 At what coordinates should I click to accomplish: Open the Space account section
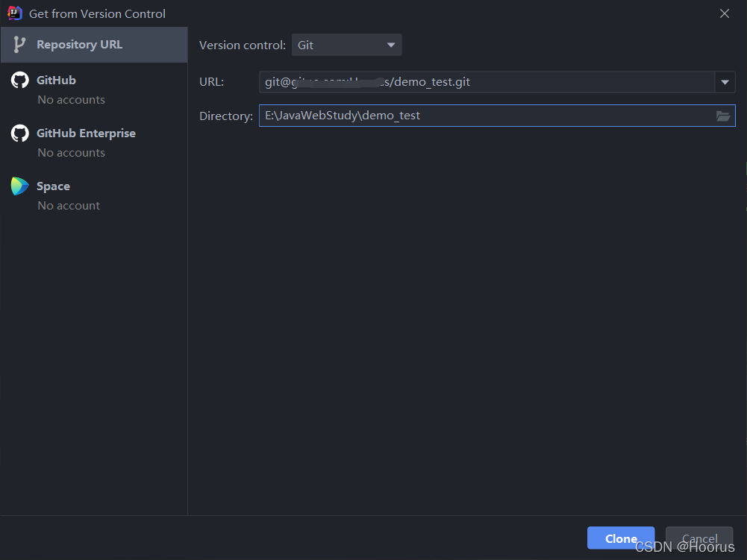(94, 195)
